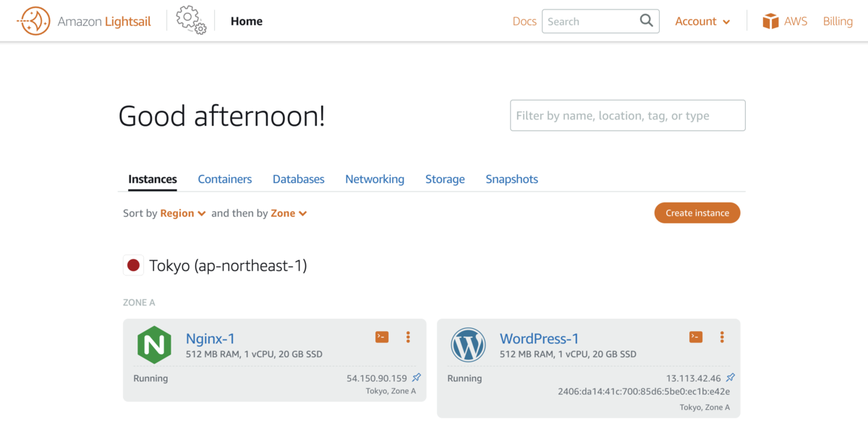Open the AWS link text
The width and height of the screenshot is (868, 423).
pyautogui.click(x=796, y=21)
